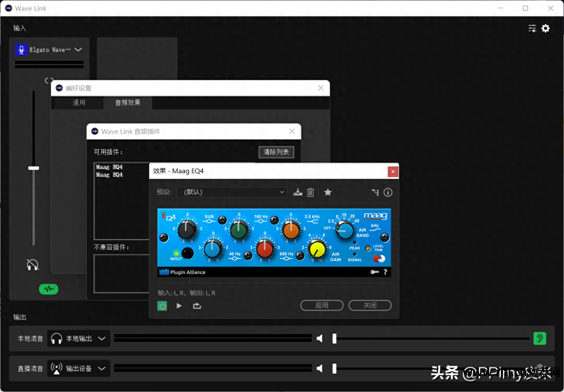Click the blue 40 Hz knob

pyautogui.click(x=213, y=248)
